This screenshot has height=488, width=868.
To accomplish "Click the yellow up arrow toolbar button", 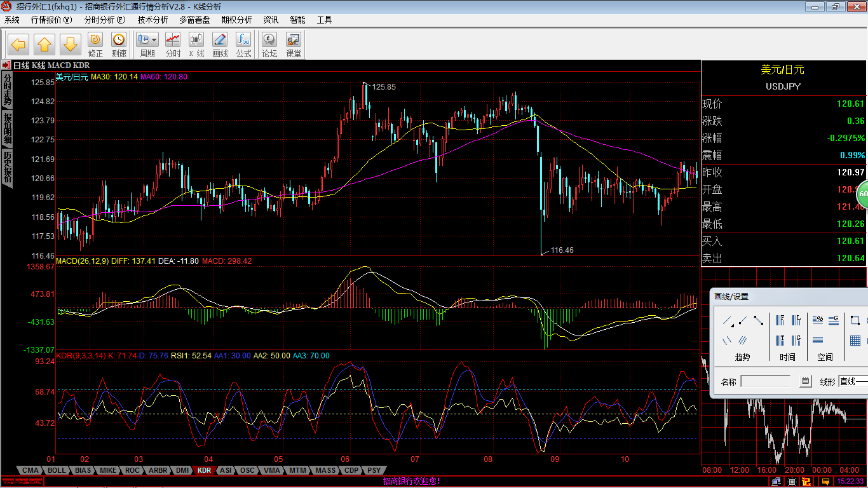I will point(44,44).
